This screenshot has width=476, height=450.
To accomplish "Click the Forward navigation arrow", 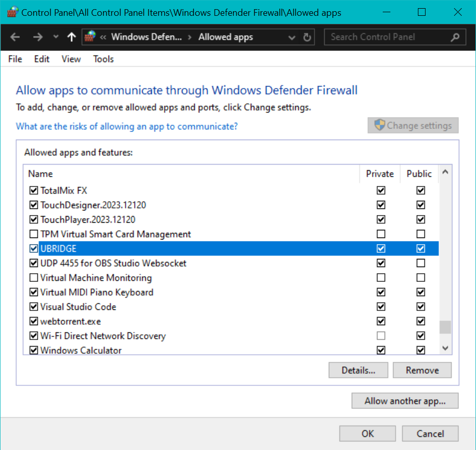I will pyautogui.click(x=38, y=37).
